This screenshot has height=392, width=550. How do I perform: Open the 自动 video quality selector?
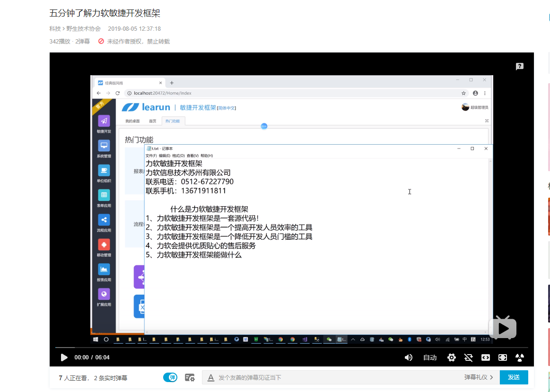(430, 357)
